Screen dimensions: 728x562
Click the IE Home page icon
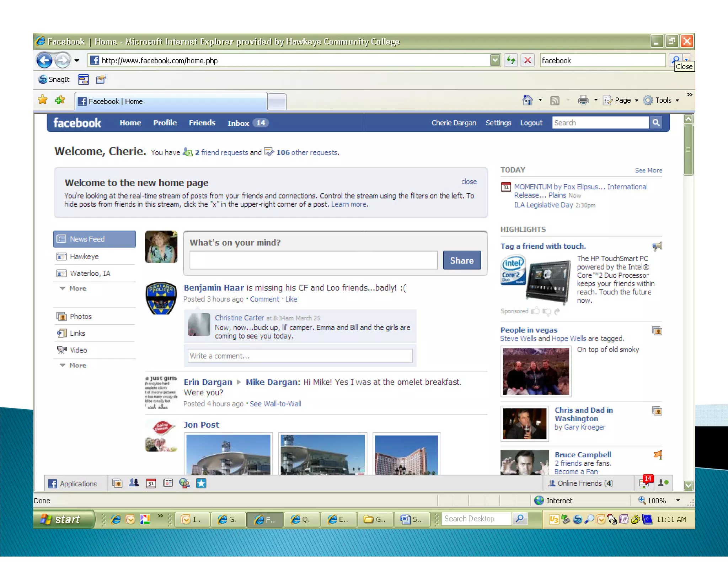click(528, 100)
